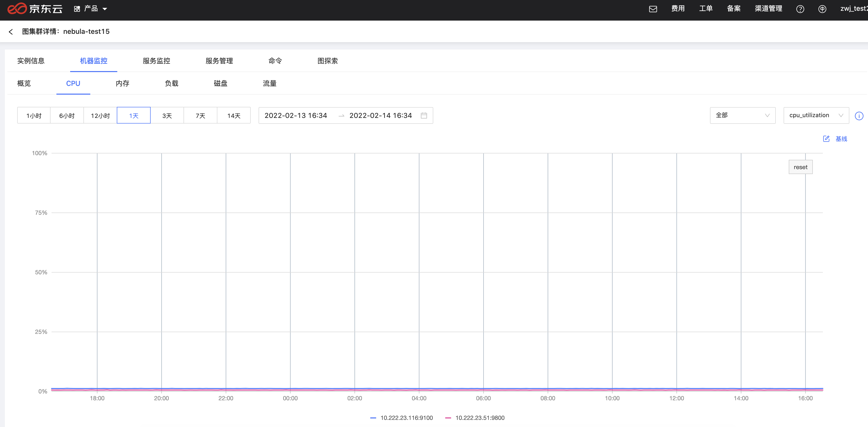The width and height of the screenshot is (868, 427).
Task: Click the chart reset button
Action: click(800, 167)
